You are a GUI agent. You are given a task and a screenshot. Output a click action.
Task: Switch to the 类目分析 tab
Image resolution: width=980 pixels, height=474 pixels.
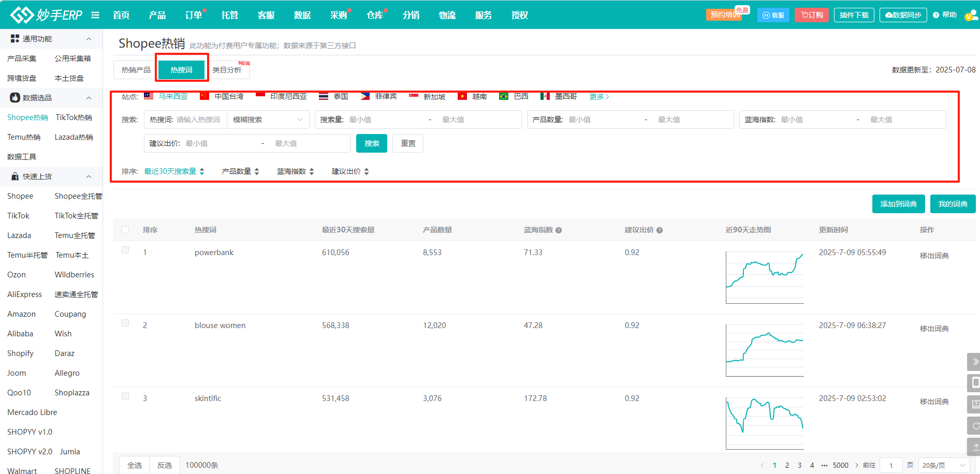(227, 70)
